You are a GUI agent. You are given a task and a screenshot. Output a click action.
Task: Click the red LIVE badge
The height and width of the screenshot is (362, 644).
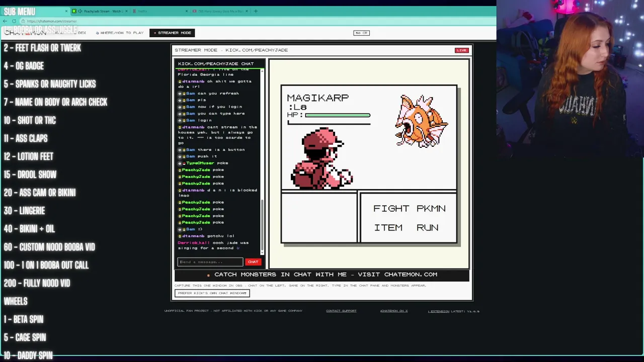coord(461,50)
